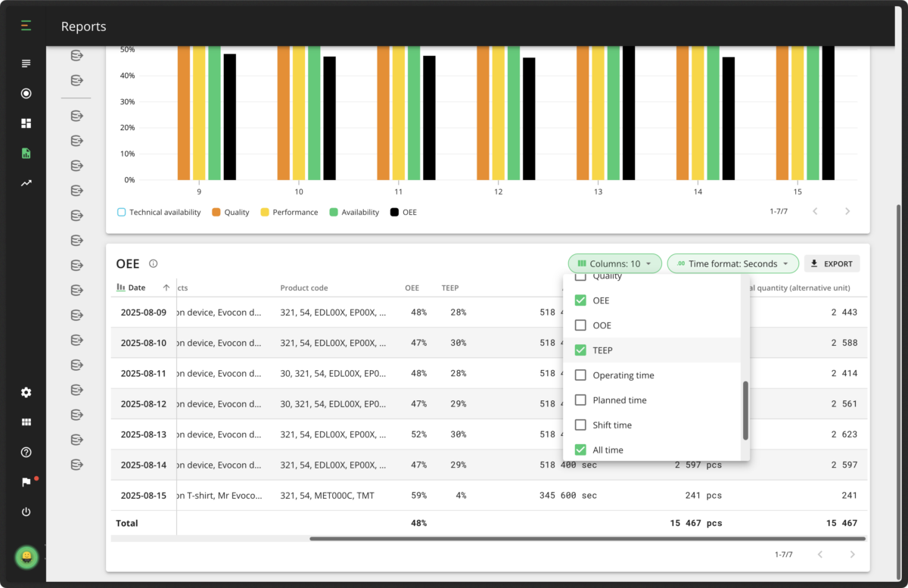Go to next page under the chart
This screenshot has height=588, width=908.
847,212
